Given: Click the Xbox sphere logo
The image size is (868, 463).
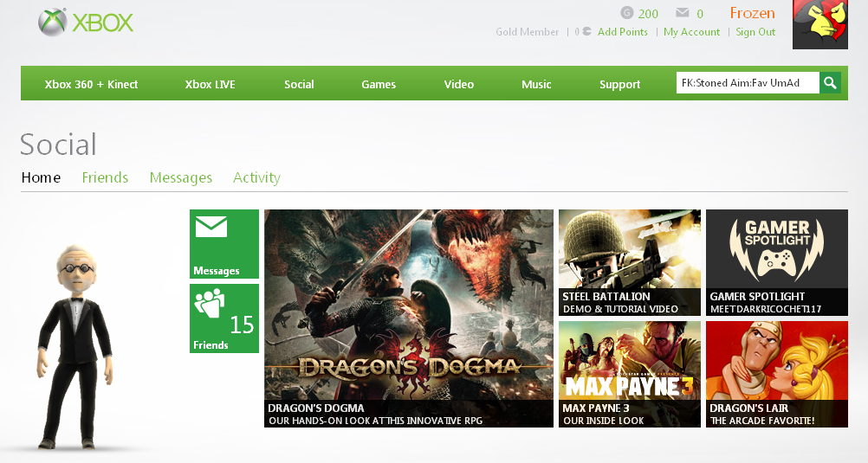Looking at the screenshot, I should coord(53,23).
